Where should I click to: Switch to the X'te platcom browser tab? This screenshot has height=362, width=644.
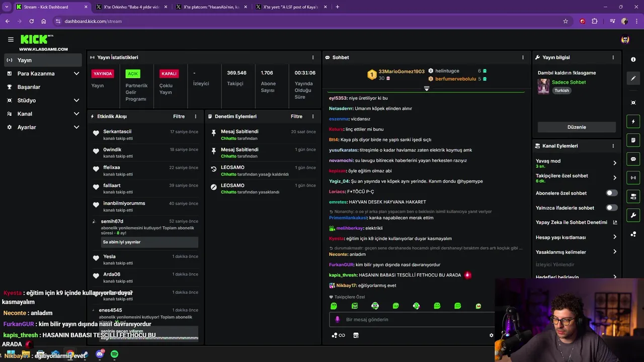(x=211, y=7)
